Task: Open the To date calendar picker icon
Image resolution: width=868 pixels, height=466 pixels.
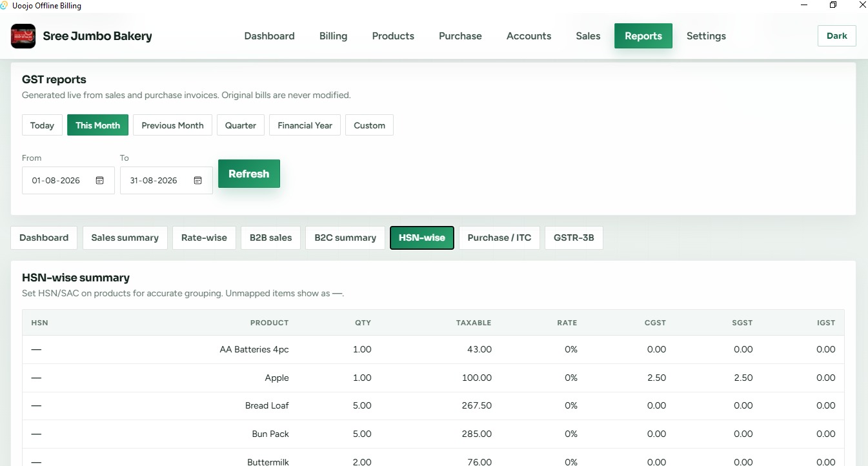Action: click(x=198, y=181)
